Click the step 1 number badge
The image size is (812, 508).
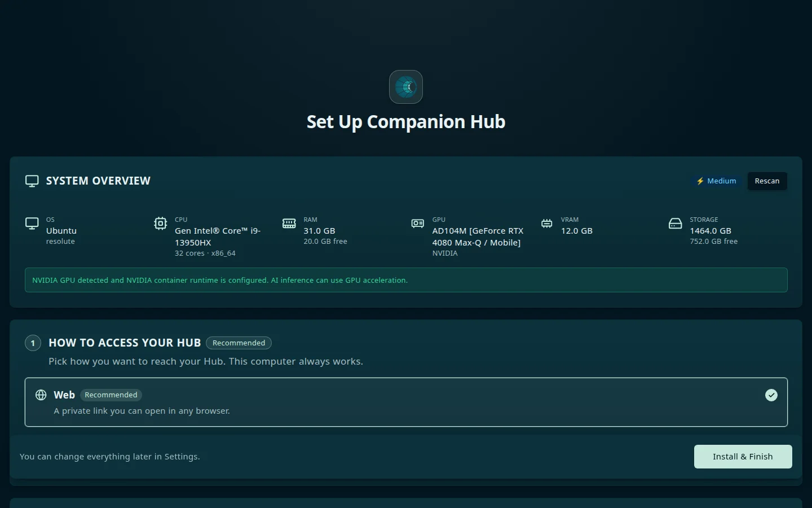(x=33, y=343)
